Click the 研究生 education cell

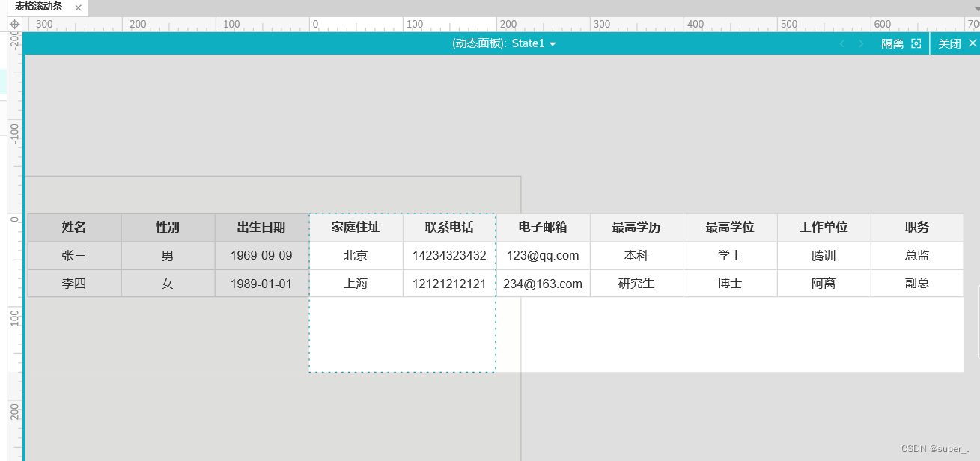[636, 284]
